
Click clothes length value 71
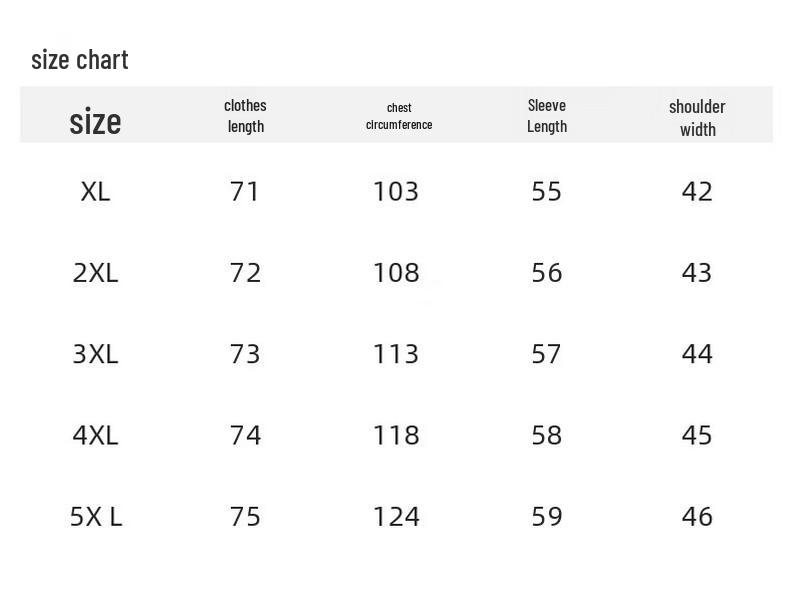click(245, 191)
